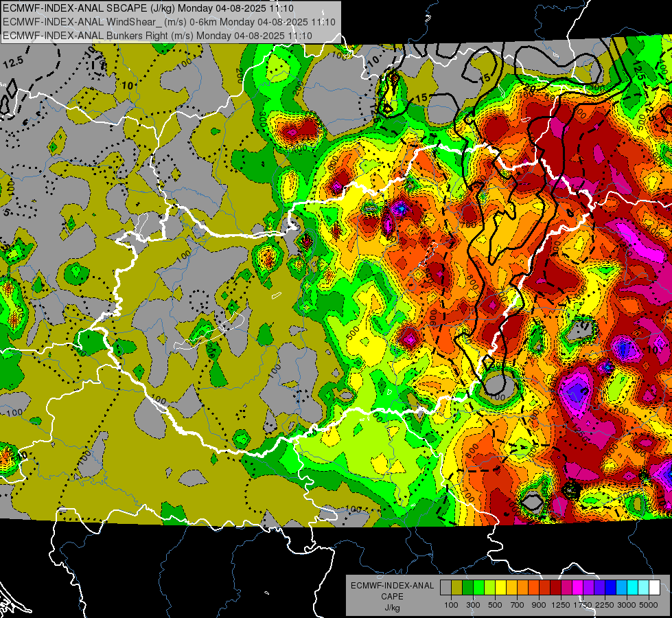This screenshot has width=672, height=618.
Task: Click the pure blue legend swatch
Action: [611, 587]
